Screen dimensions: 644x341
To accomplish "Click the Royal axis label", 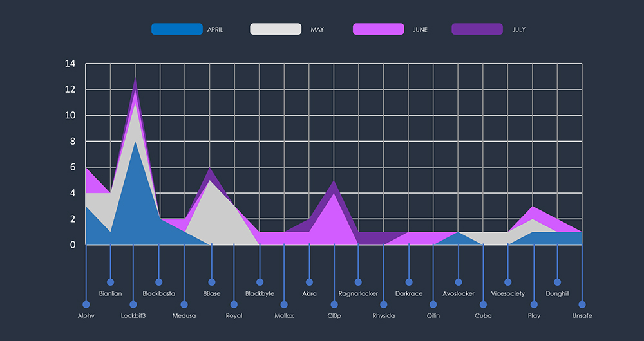I will coord(234,316).
